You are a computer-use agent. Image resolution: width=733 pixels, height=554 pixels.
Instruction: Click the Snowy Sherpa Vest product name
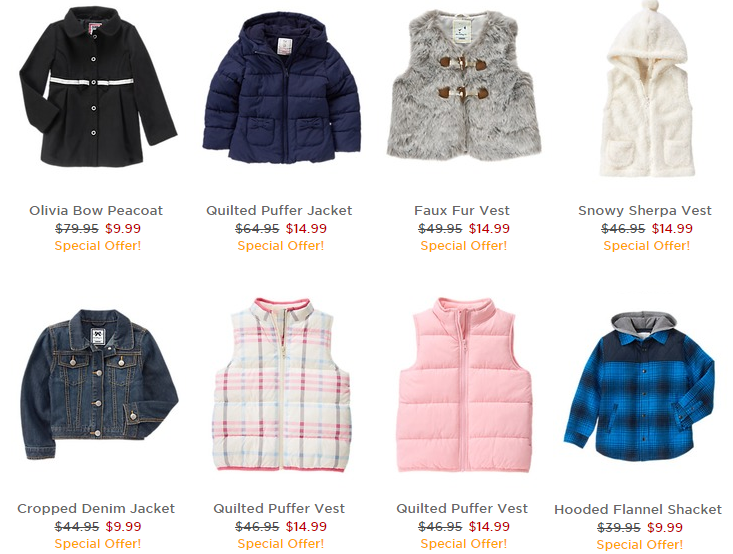pyautogui.click(x=645, y=210)
